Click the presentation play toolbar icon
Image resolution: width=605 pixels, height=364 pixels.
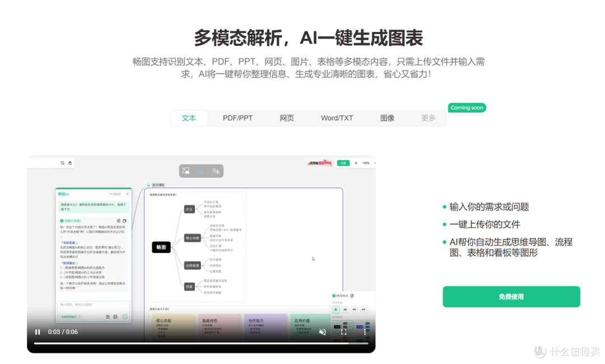click(200, 170)
